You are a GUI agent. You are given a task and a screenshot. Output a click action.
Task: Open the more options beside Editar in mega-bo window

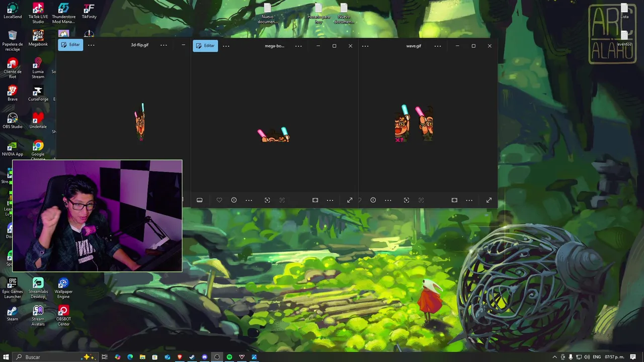point(226,46)
